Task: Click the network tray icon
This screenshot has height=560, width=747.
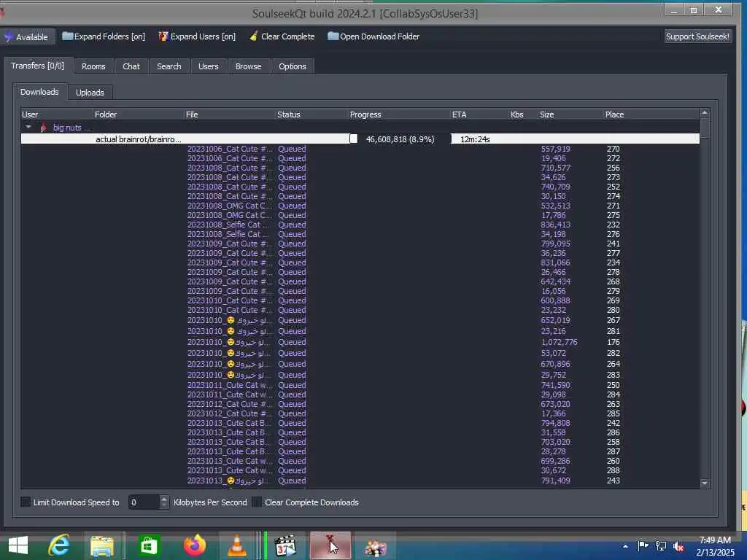Action: [661, 545]
